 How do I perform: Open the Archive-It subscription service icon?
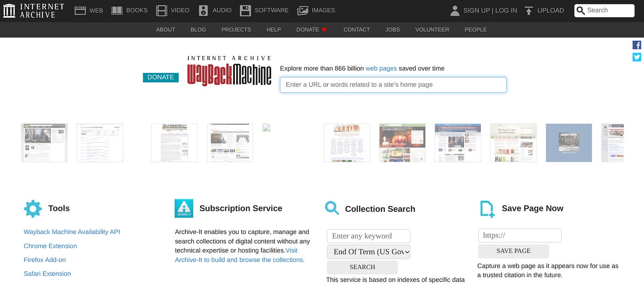[184, 208]
